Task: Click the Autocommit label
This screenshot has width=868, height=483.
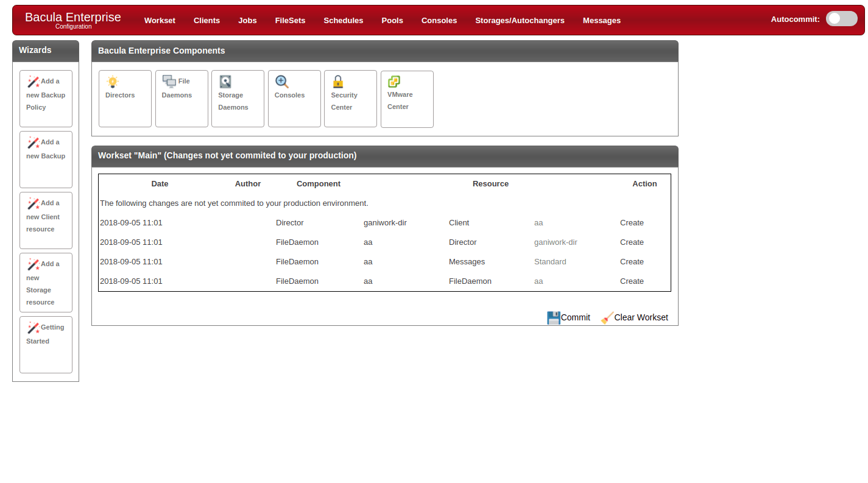Action: pos(796,19)
